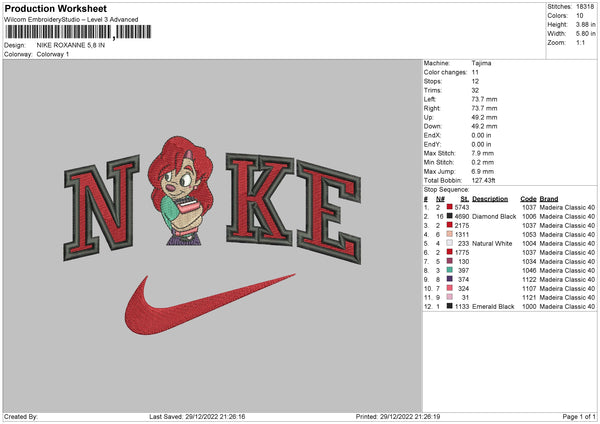Click the embroidered letter N

point(101,207)
